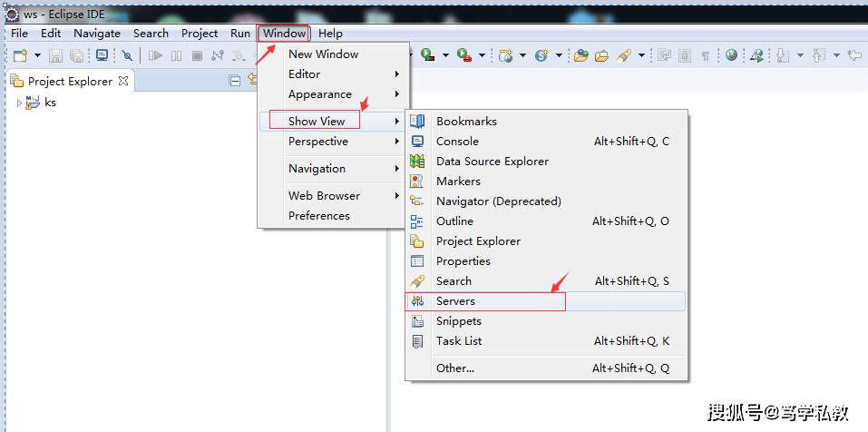Image resolution: width=868 pixels, height=432 pixels.
Task: Click Other... at bottom of submenu
Action: point(455,368)
